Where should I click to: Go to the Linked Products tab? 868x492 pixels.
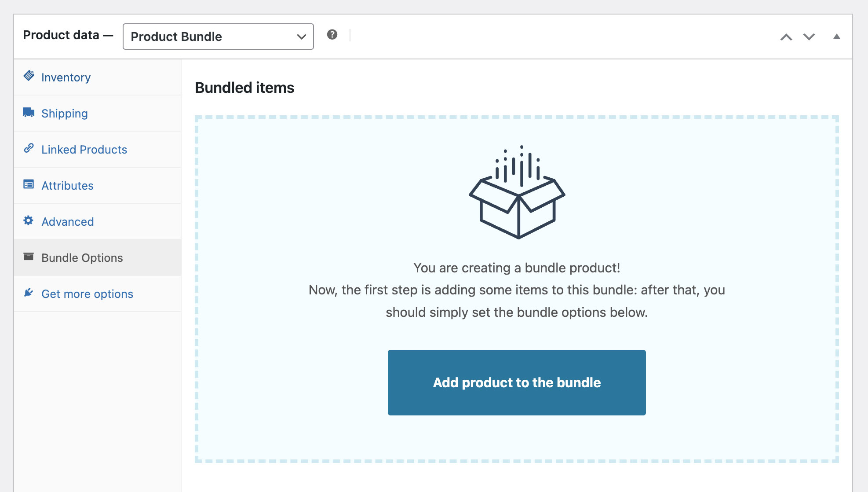click(84, 150)
